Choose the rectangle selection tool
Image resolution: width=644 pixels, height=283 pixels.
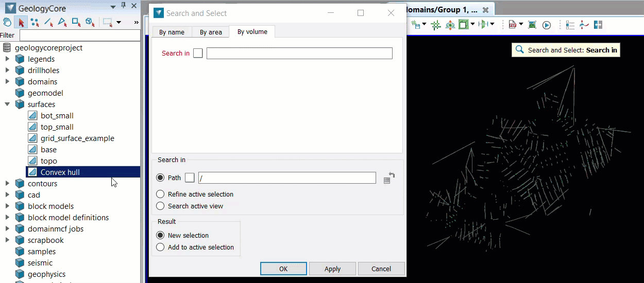(76, 22)
